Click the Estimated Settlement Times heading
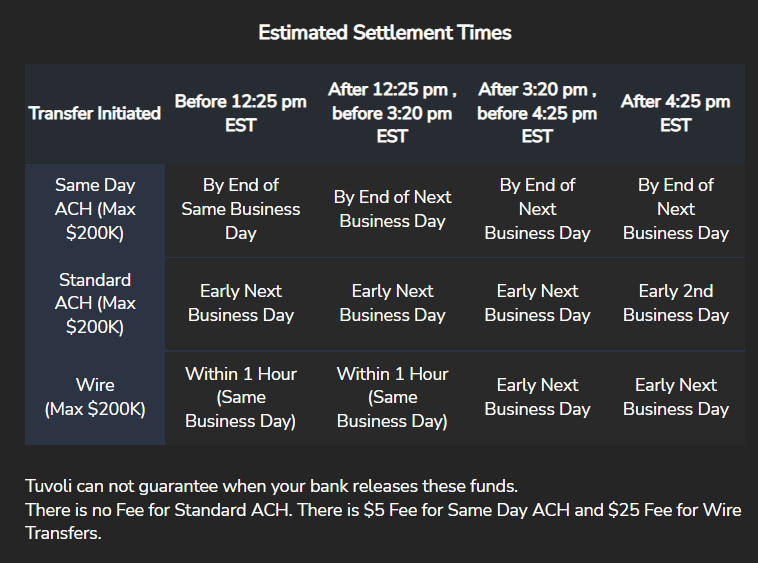 point(384,33)
